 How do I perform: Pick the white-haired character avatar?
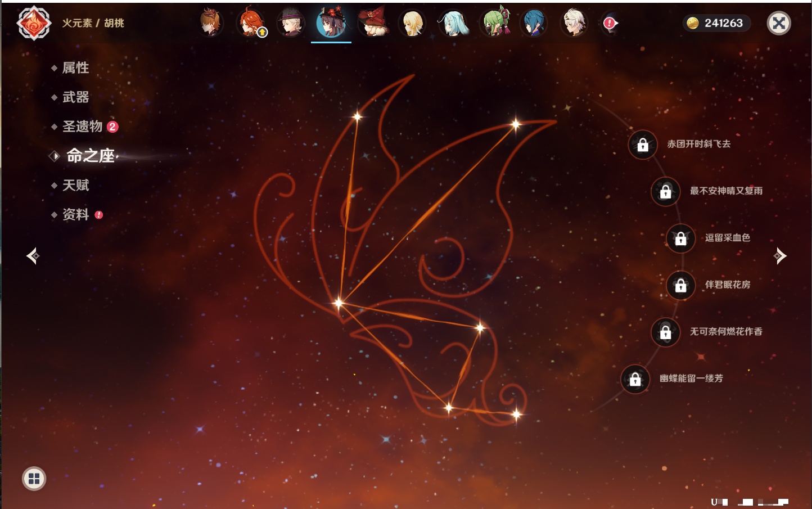[x=574, y=23]
